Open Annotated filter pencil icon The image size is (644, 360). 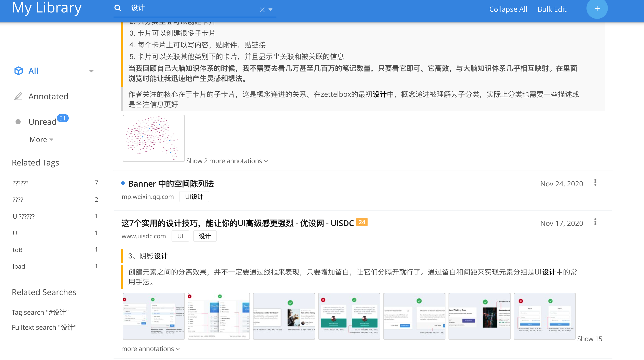point(18,96)
